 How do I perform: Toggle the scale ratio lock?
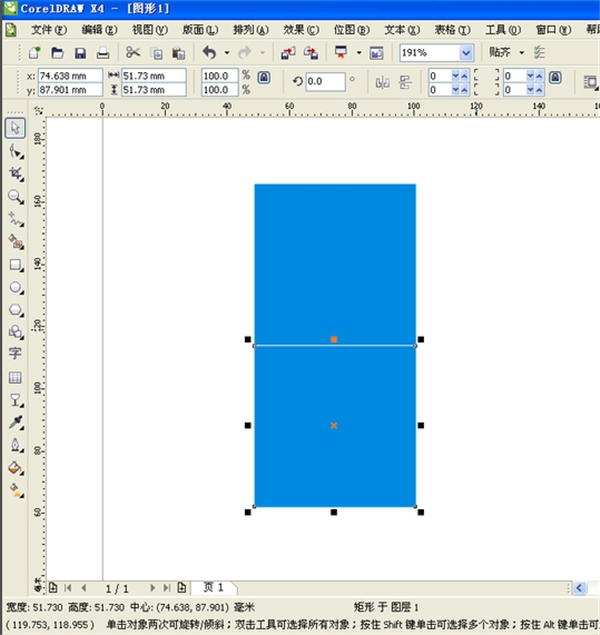(x=264, y=77)
